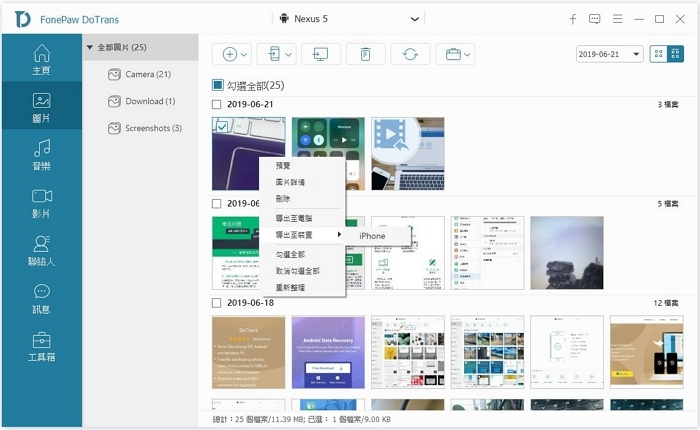This screenshot has height=430, width=700.
Task: Expand the export to device dropdown arrow
Action: coord(288,55)
